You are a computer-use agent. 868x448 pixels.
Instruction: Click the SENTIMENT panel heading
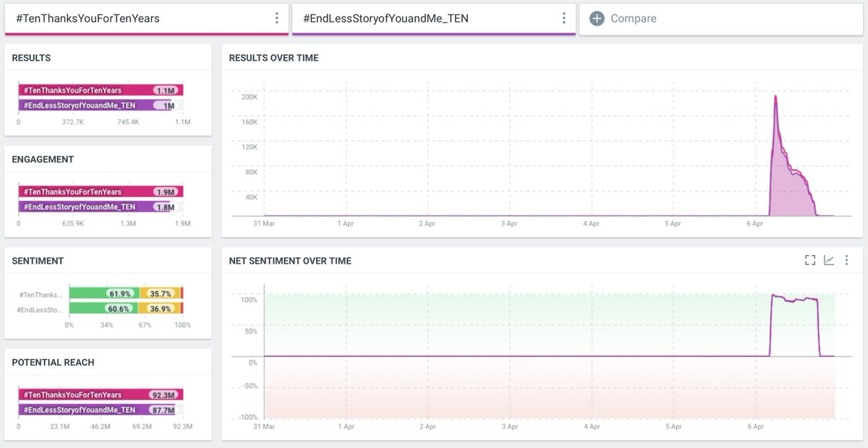tap(38, 261)
